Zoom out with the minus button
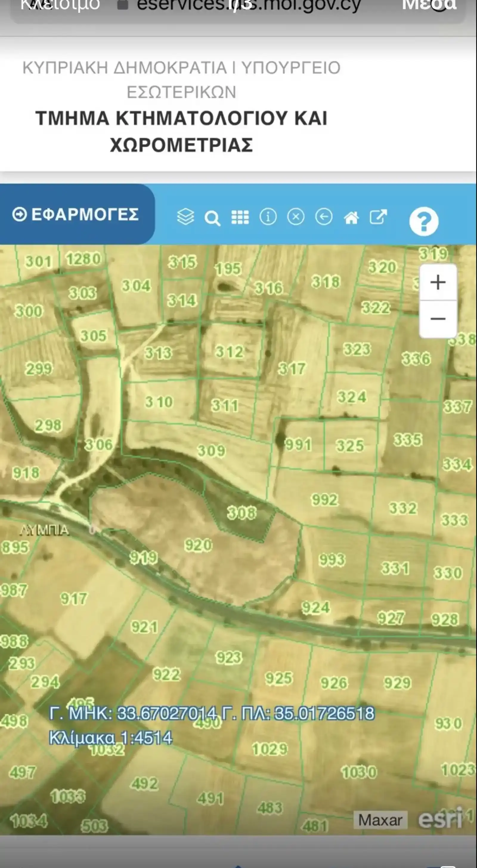The image size is (477, 868). click(x=438, y=319)
